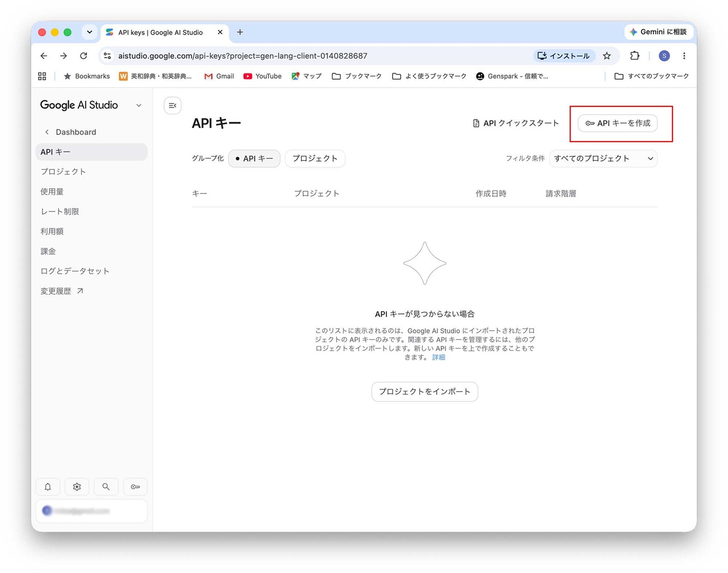Open the apps grid icon in bookmarks bar
The width and height of the screenshot is (728, 573).
pos(42,76)
